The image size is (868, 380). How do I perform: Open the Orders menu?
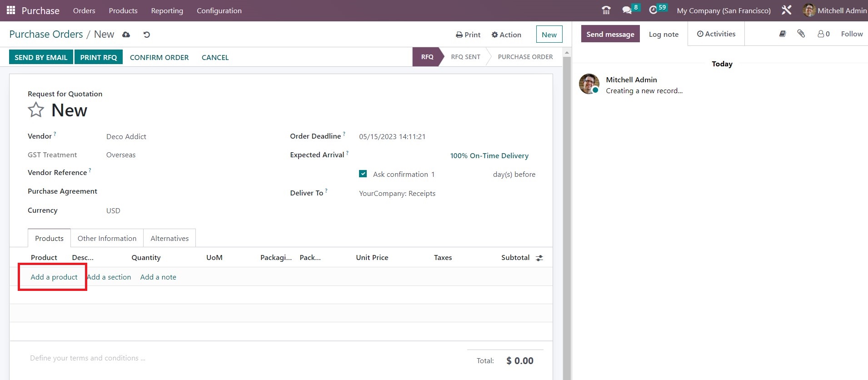(84, 10)
